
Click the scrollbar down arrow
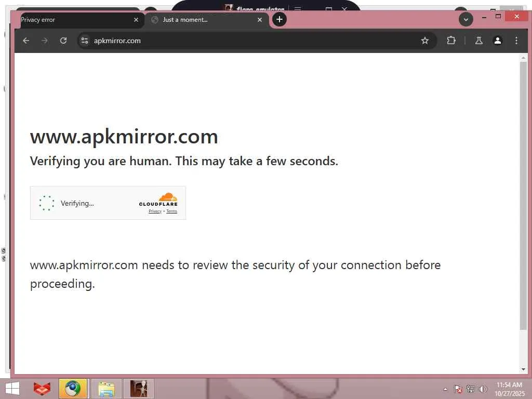[523, 369]
